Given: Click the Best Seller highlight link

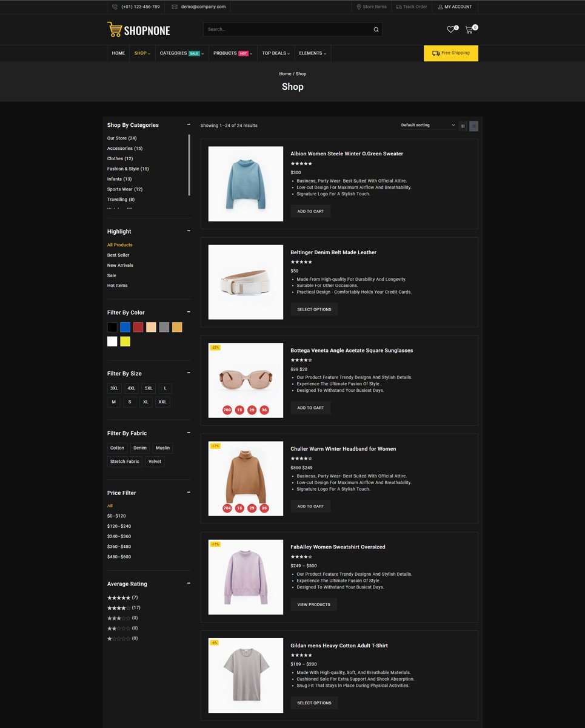Looking at the screenshot, I should click(118, 255).
